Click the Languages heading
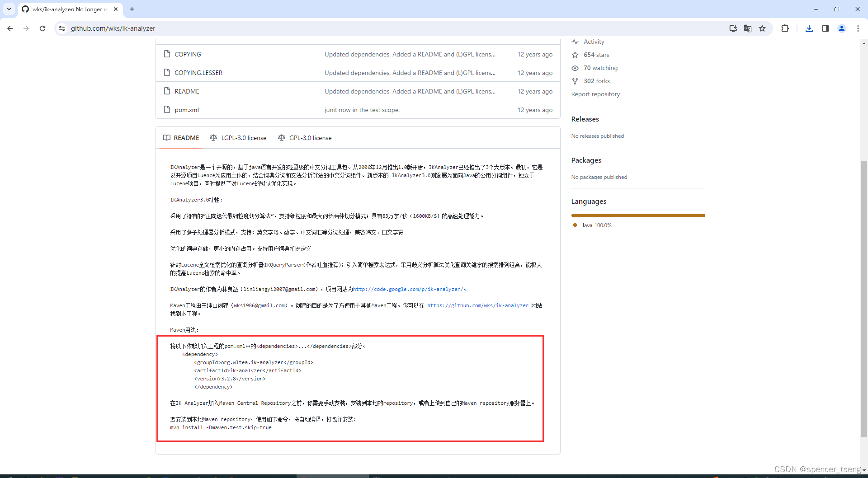The image size is (868, 478). coord(589,202)
